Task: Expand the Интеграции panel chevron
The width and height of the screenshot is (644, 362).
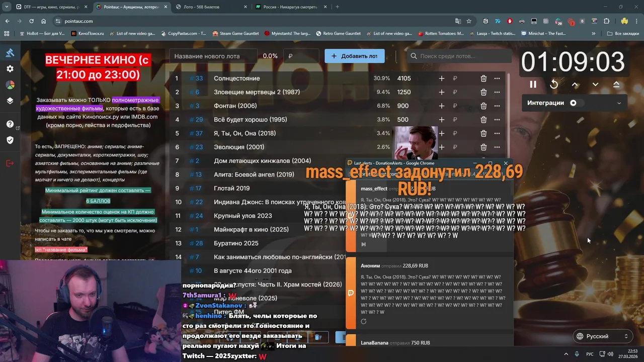Action: pyautogui.click(x=619, y=103)
